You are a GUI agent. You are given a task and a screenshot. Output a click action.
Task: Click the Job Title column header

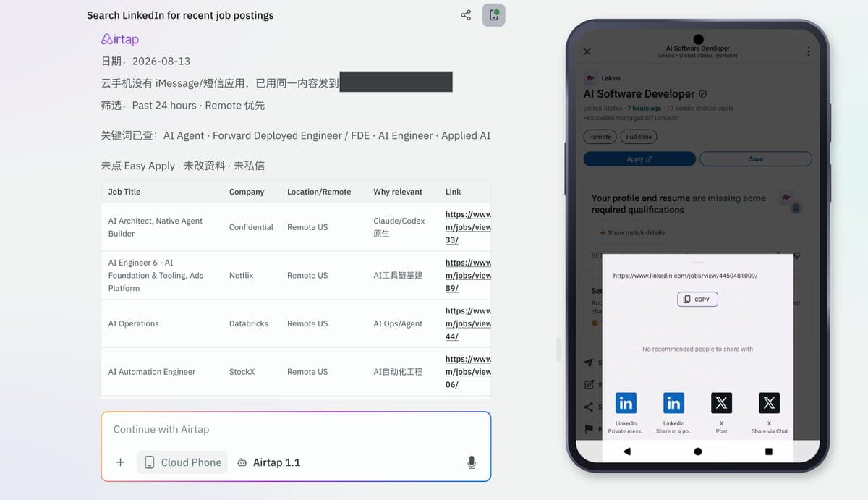pos(124,192)
